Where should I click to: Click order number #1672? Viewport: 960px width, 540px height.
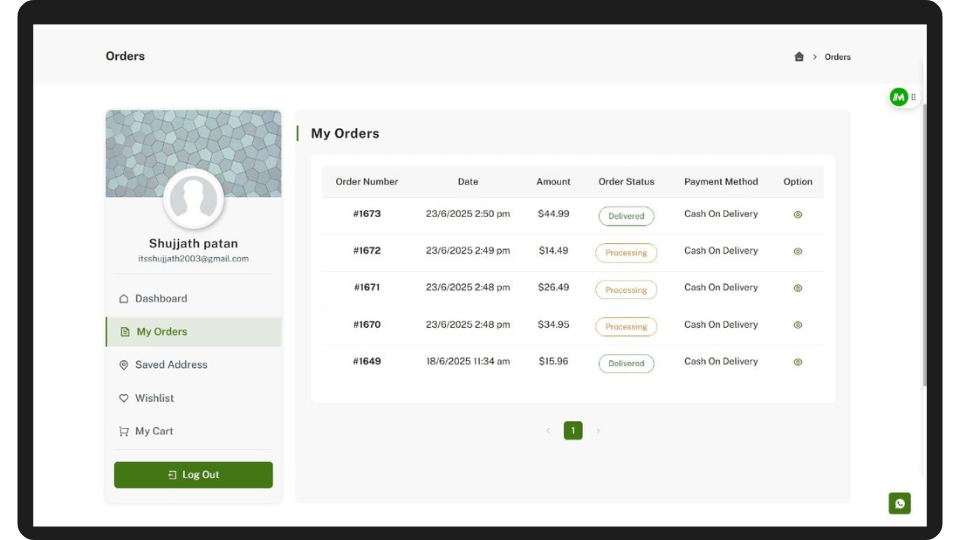click(x=367, y=250)
